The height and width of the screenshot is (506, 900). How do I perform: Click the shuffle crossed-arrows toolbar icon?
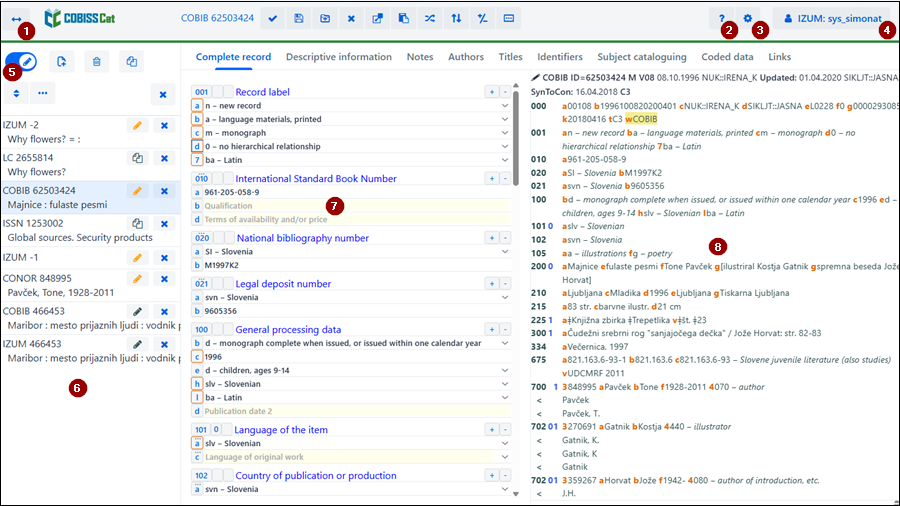[x=430, y=18]
